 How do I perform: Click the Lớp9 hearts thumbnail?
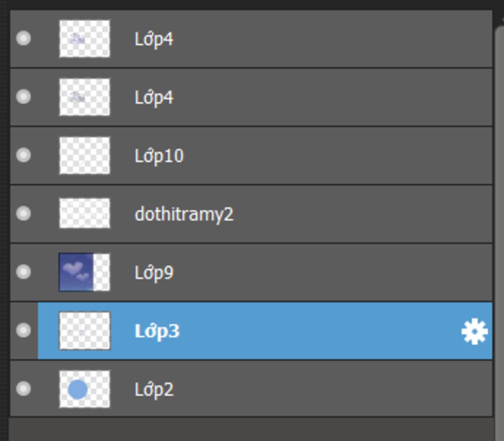(85, 273)
